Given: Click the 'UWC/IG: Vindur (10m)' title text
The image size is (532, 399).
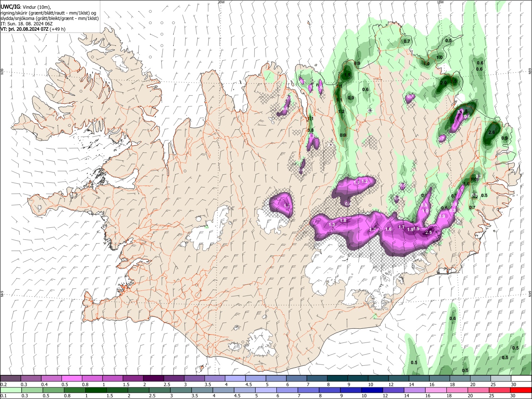Looking at the screenshot, I should coord(25,6).
